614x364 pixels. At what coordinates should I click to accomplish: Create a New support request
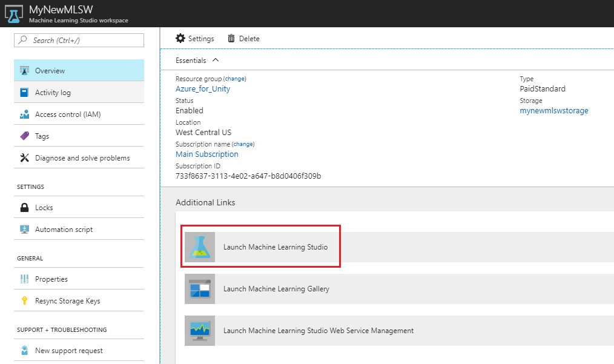pos(67,350)
